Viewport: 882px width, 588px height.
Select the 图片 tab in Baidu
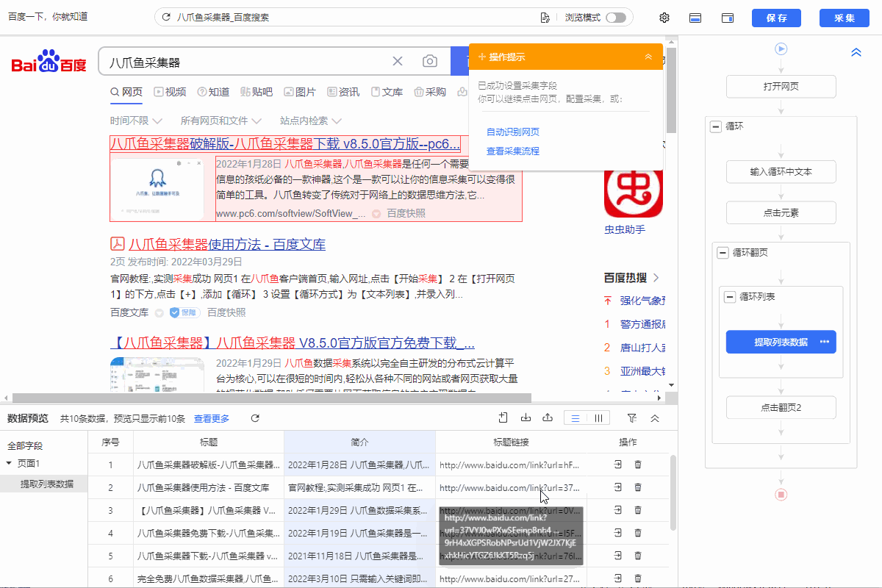pyautogui.click(x=300, y=92)
